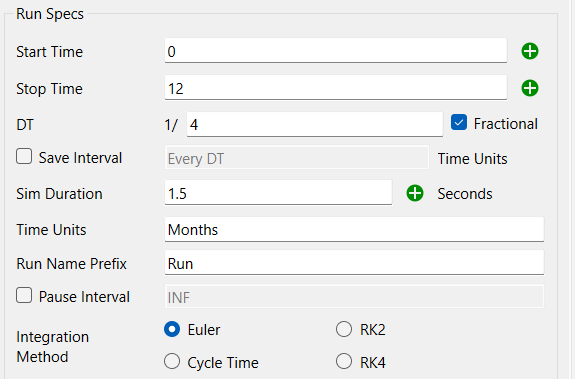Select the Cycle Time integration method
The height and width of the screenshot is (379, 575).
coord(172,361)
